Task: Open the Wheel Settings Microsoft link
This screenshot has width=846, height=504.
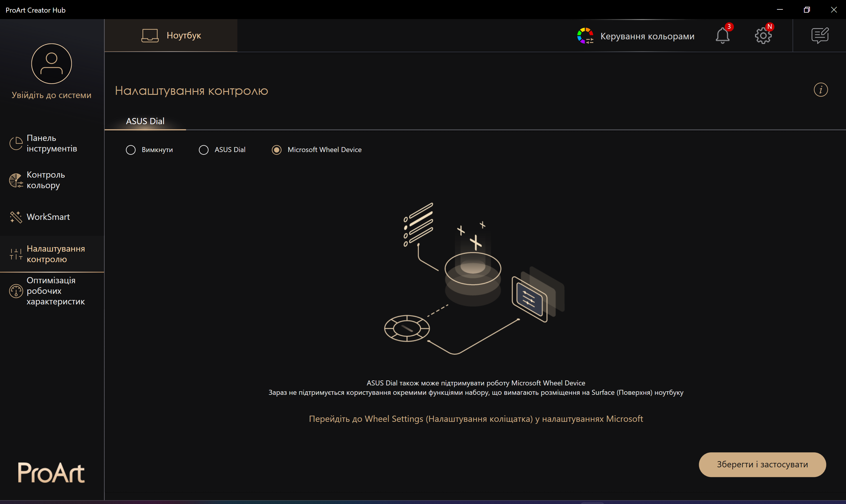Action: tap(476, 419)
